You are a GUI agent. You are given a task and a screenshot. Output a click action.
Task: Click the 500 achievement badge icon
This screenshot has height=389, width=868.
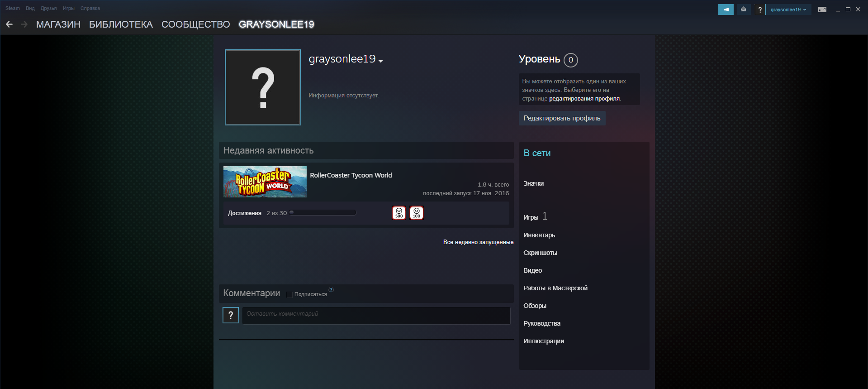click(398, 213)
